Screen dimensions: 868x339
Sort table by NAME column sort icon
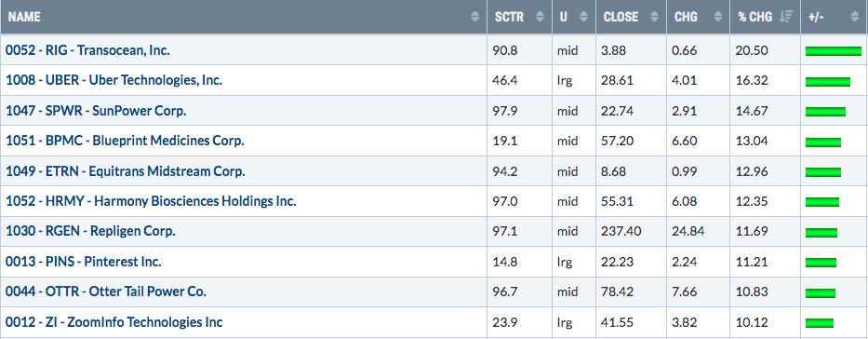475,17
